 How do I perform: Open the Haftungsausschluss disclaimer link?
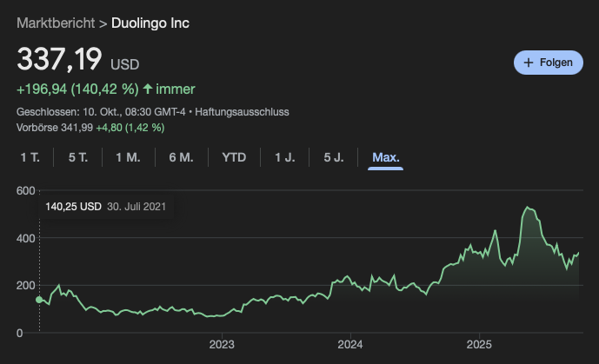[243, 112]
